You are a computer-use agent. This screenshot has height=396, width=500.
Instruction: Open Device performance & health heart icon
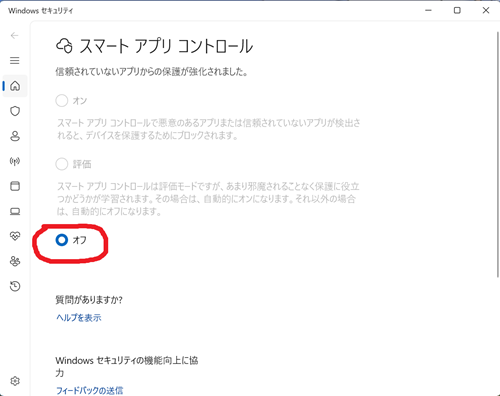(15, 236)
